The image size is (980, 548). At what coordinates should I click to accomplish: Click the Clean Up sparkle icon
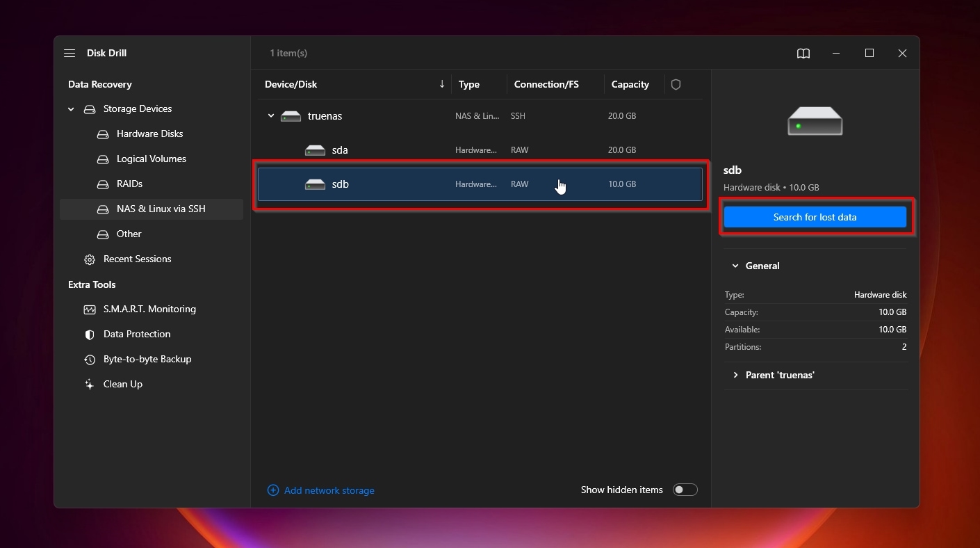[90, 385]
